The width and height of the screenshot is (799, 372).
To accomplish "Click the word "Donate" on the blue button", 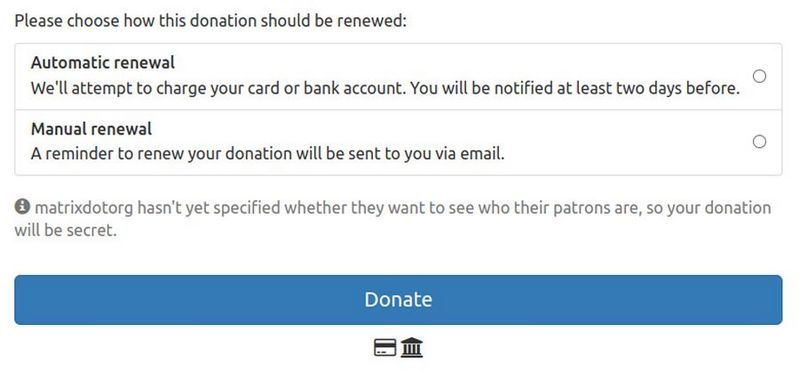I will 398,300.
